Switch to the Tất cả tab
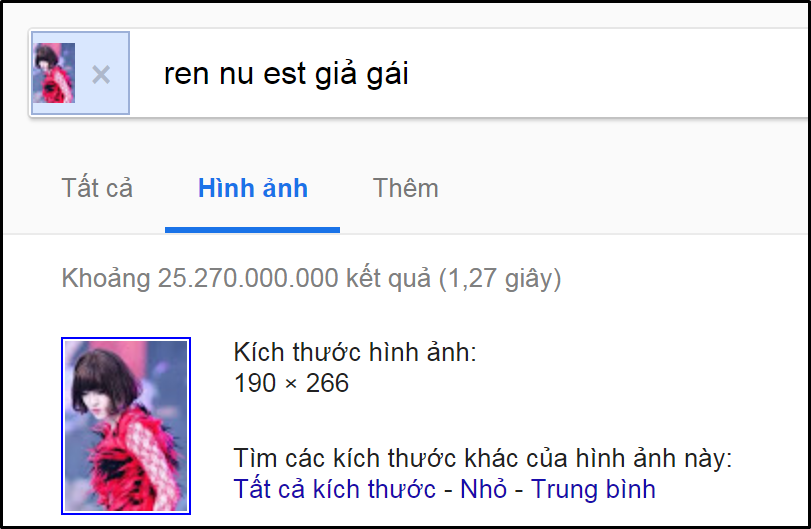The height and width of the screenshot is (529, 811). 97,188
